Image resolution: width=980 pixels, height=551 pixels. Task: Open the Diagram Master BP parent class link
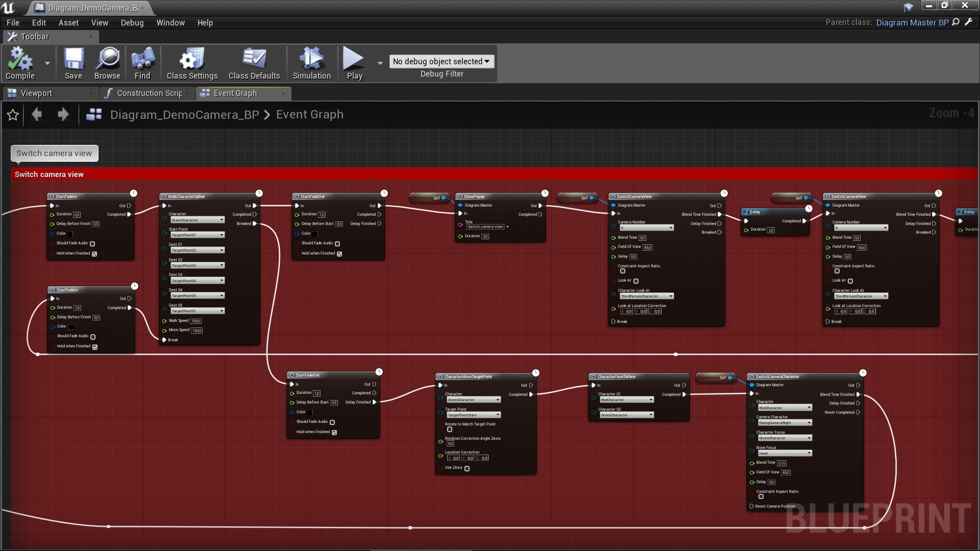point(913,22)
